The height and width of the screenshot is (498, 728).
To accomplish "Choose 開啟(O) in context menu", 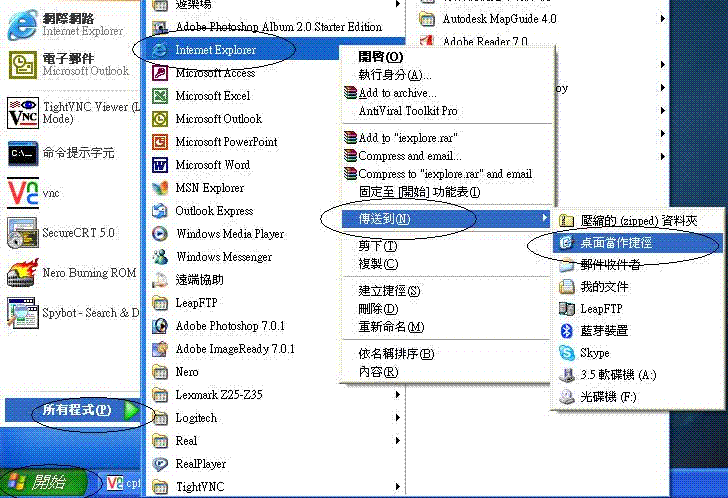I will click(x=380, y=57).
